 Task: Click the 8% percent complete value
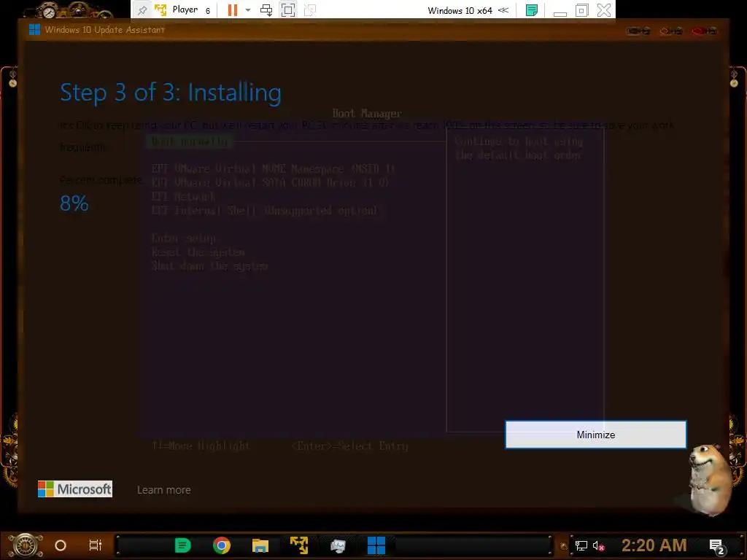click(74, 203)
